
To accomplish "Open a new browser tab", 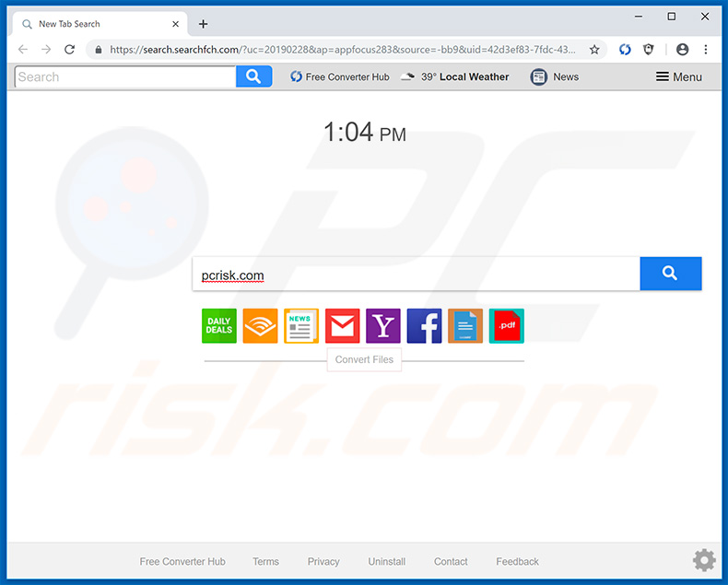I will coord(203,24).
